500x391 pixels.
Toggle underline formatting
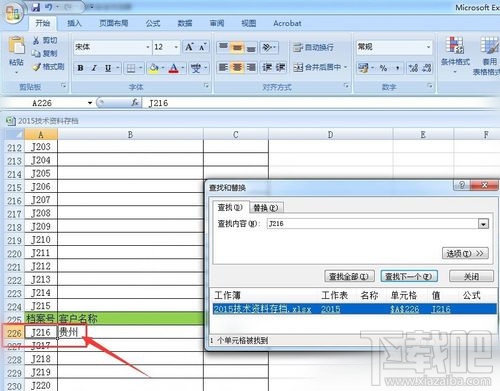tap(108, 68)
